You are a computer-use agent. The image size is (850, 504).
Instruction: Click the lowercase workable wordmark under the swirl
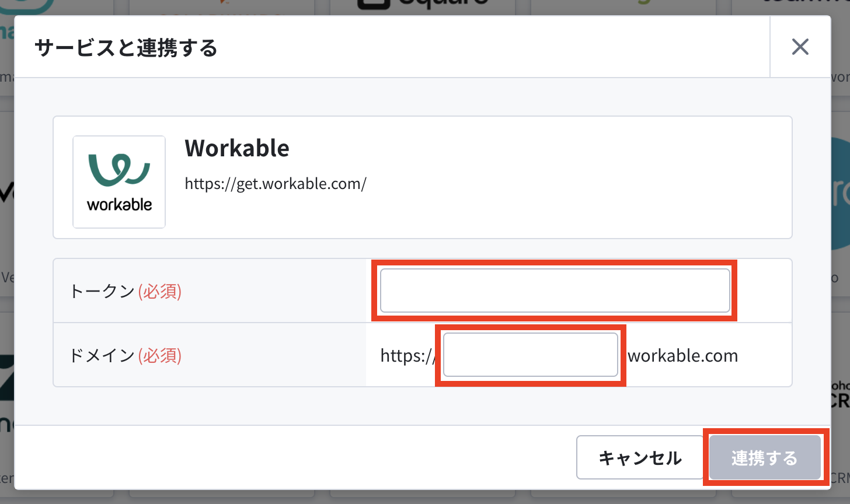coord(119,205)
